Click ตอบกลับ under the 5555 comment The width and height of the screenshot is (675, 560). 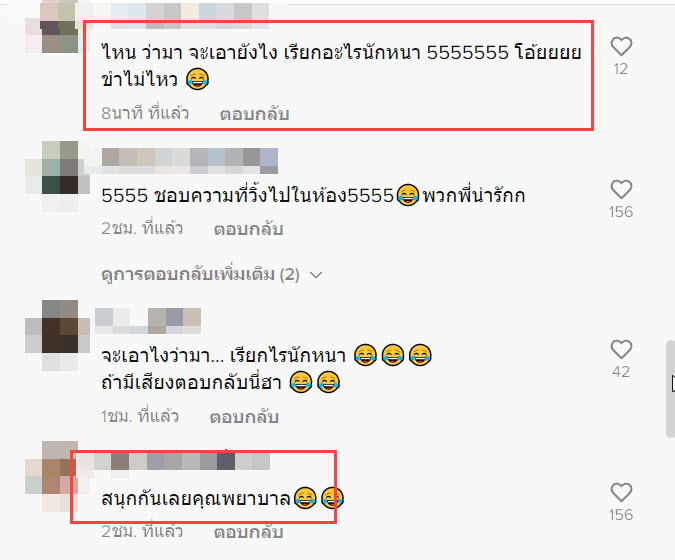click(x=248, y=229)
